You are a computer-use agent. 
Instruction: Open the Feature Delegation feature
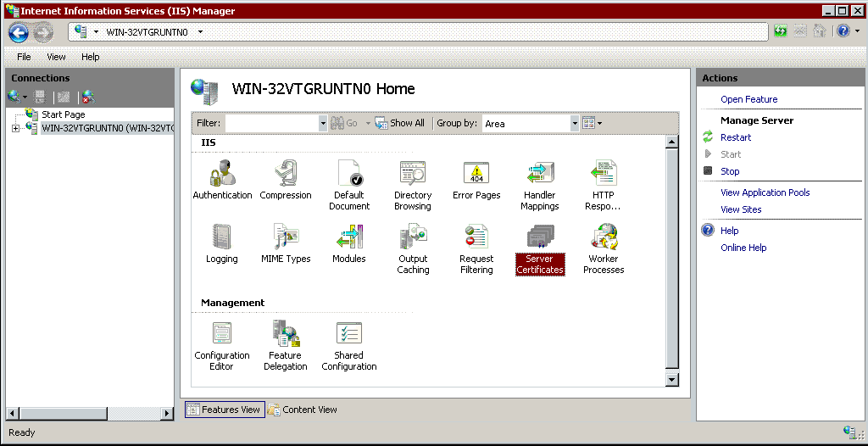click(x=286, y=346)
